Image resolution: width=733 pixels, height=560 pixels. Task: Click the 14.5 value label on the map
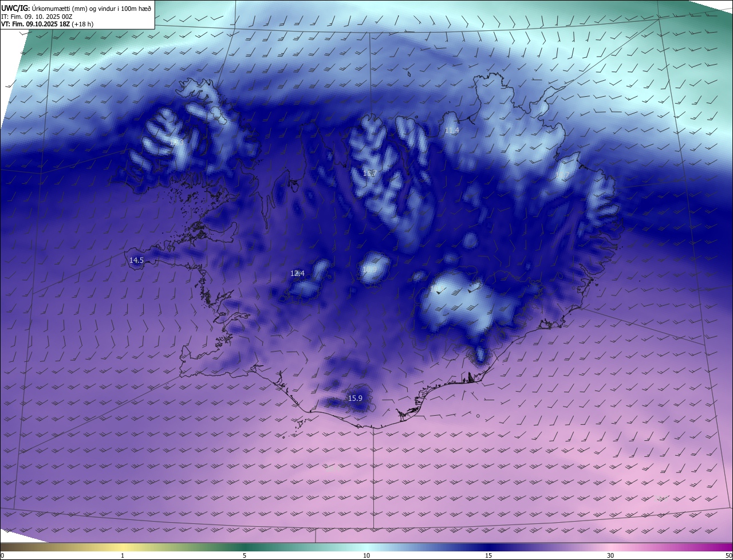tap(136, 260)
